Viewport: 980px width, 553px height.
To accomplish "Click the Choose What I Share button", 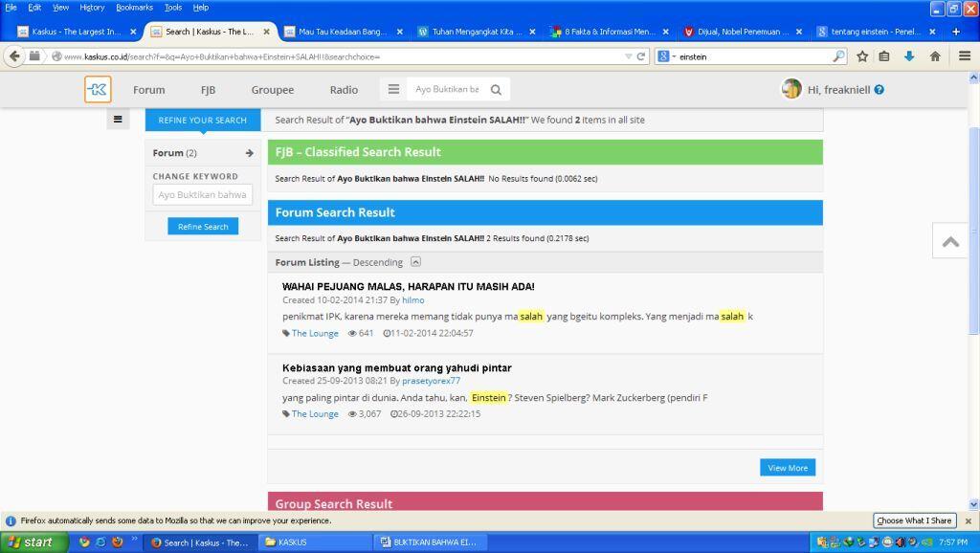I will tap(914, 520).
